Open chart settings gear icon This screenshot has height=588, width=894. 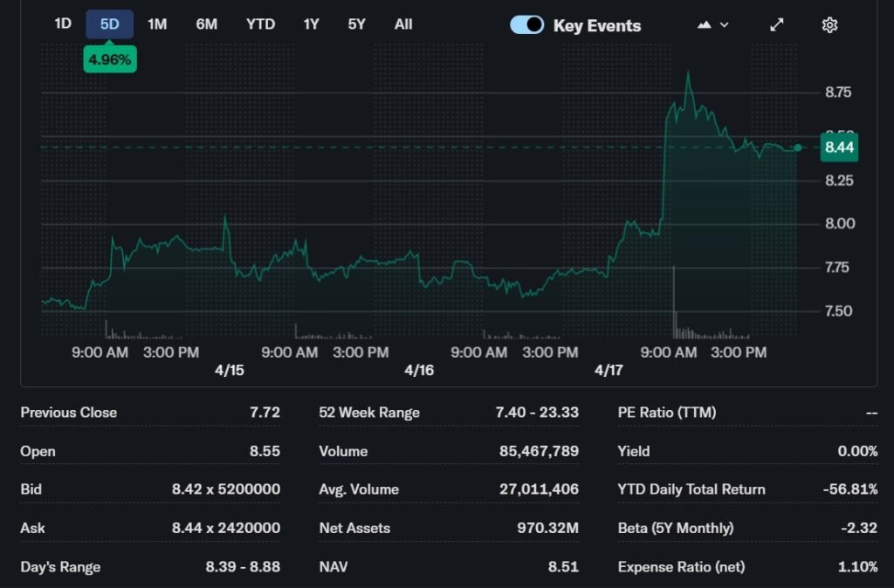[x=829, y=25]
